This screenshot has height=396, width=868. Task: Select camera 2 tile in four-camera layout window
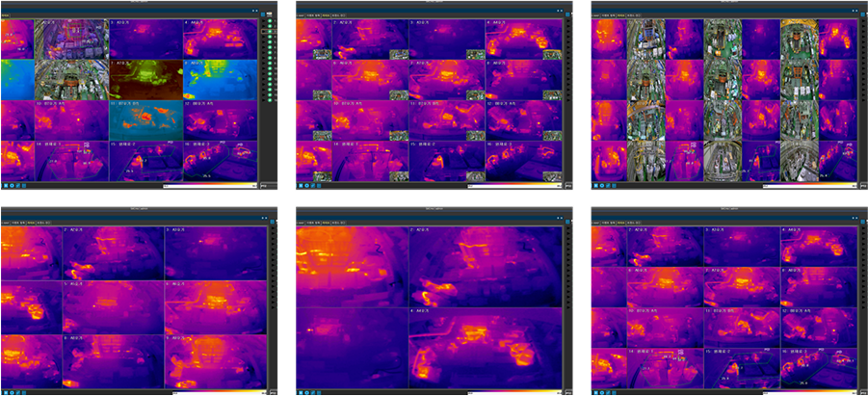tap(486, 266)
